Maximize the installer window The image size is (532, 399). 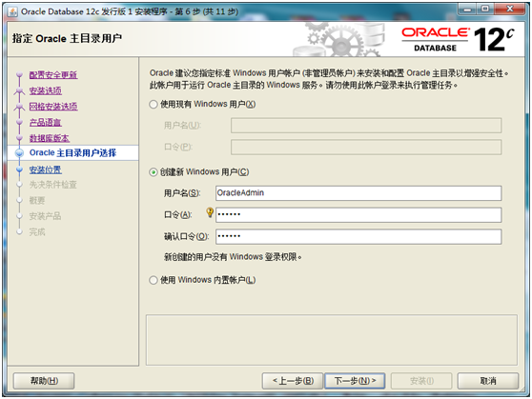[485, 10]
